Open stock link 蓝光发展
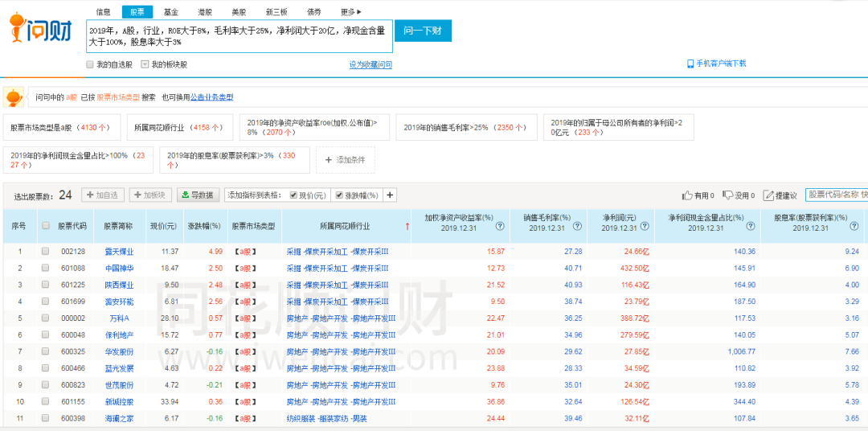The height and width of the screenshot is (431, 868). [x=119, y=368]
